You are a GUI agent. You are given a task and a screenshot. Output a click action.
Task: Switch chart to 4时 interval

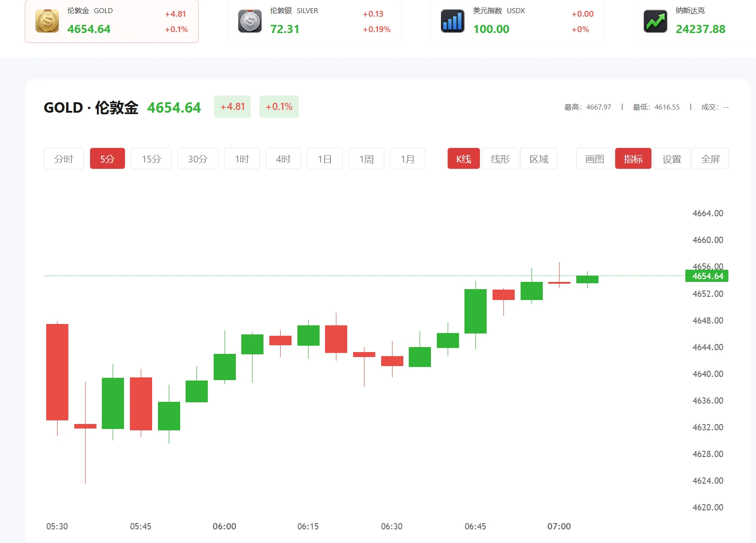tap(283, 159)
